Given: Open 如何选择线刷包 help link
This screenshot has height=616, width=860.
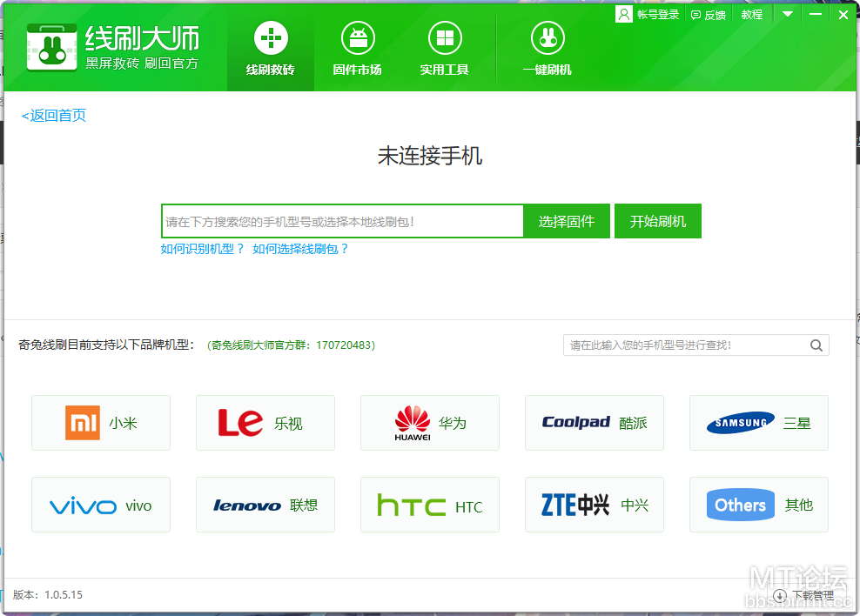Looking at the screenshot, I should [300, 249].
